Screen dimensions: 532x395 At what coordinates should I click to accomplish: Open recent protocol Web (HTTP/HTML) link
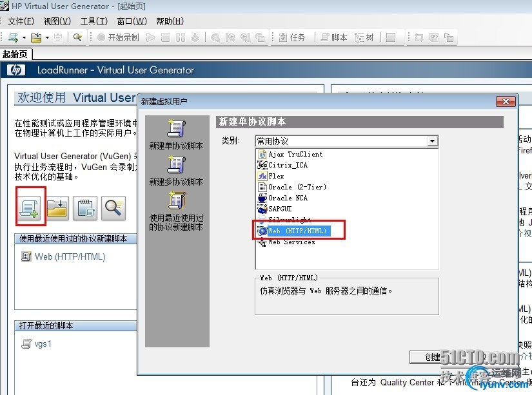coord(70,256)
